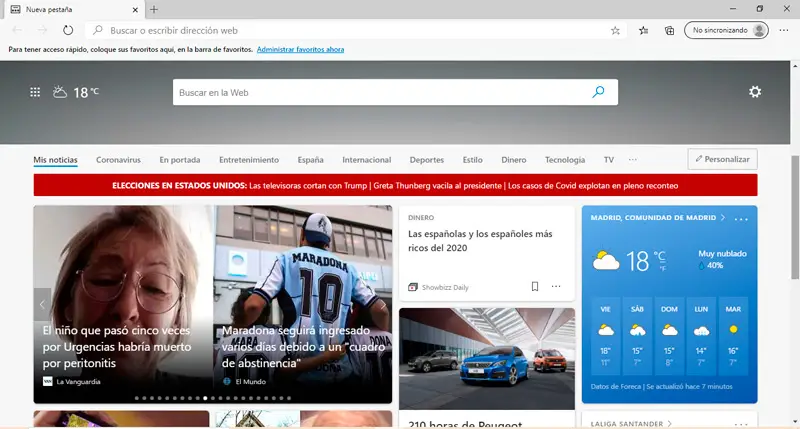
Task: Open the Collections icon in toolbar
Action: coord(669,31)
